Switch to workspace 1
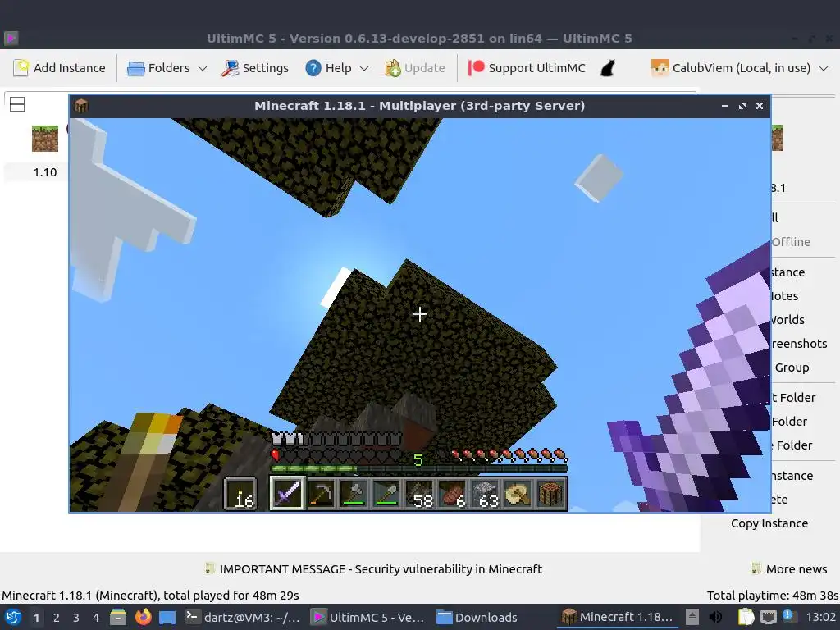Image resolution: width=840 pixels, height=630 pixels. [36, 618]
